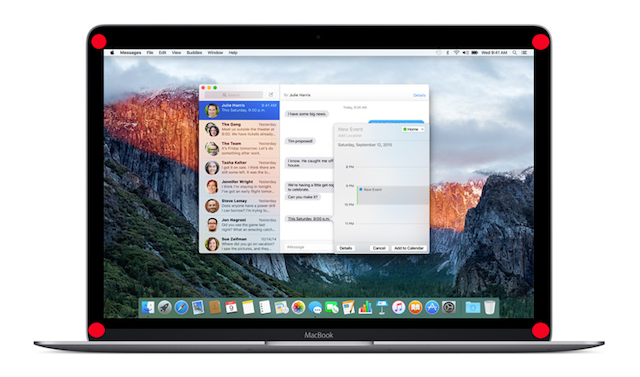Click Messages speech bubble in Dock
640x377 pixels.
(x=315, y=307)
